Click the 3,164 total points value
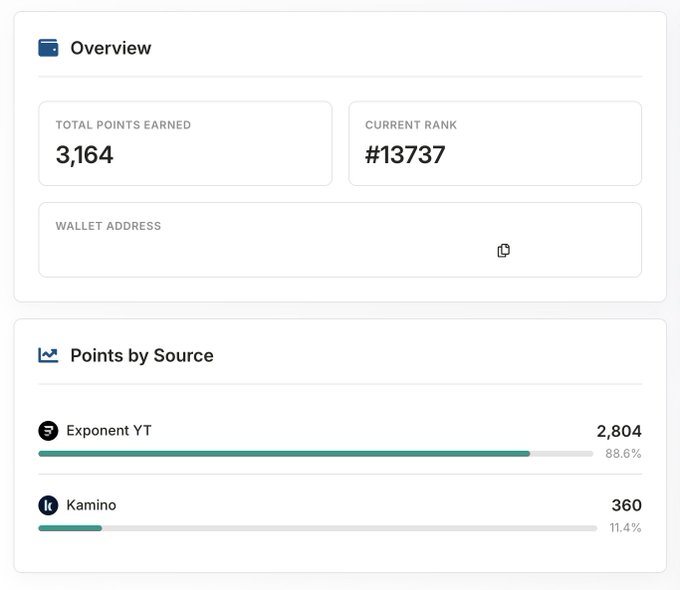The height and width of the screenshot is (590, 680). point(85,155)
